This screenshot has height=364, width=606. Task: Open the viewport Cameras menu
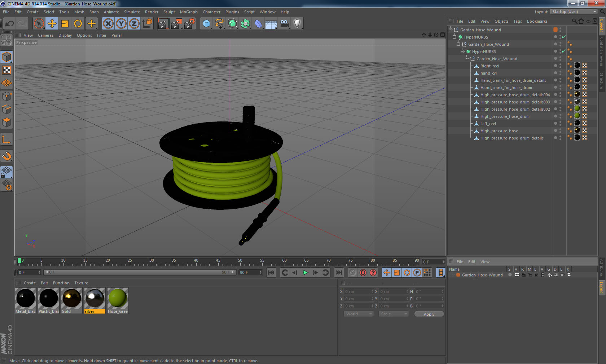pos(45,35)
